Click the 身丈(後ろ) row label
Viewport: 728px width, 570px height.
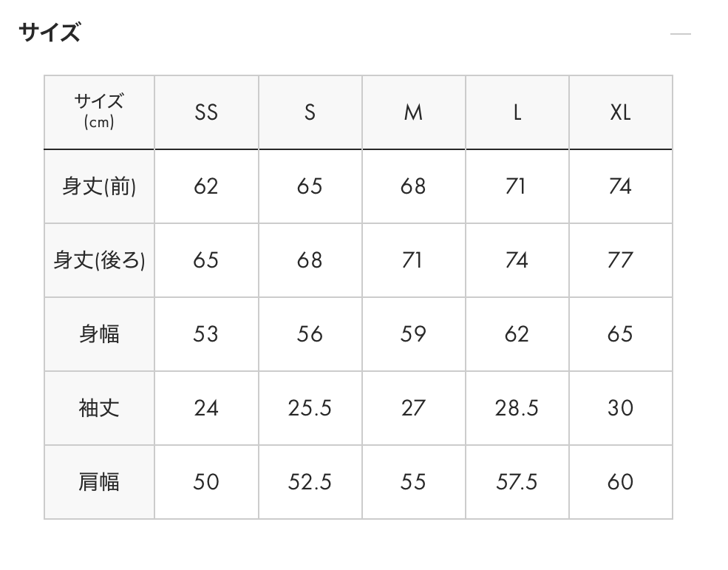tap(99, 260)
